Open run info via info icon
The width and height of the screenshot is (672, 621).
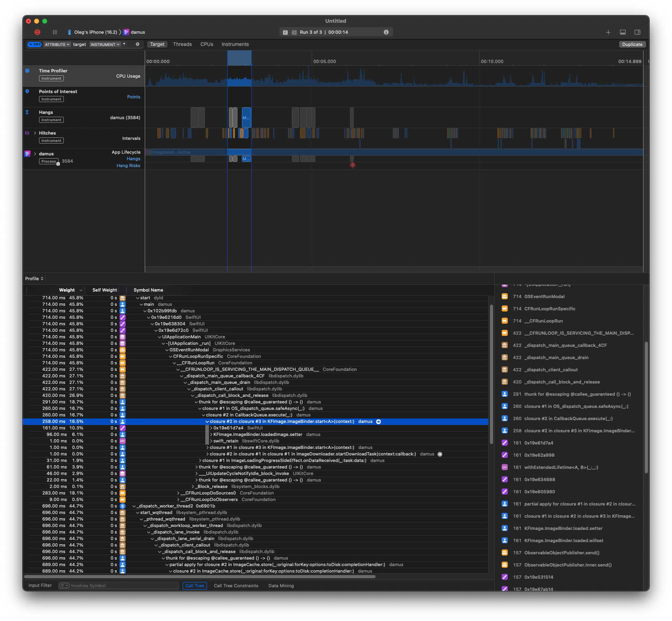[x=386, y=32]
